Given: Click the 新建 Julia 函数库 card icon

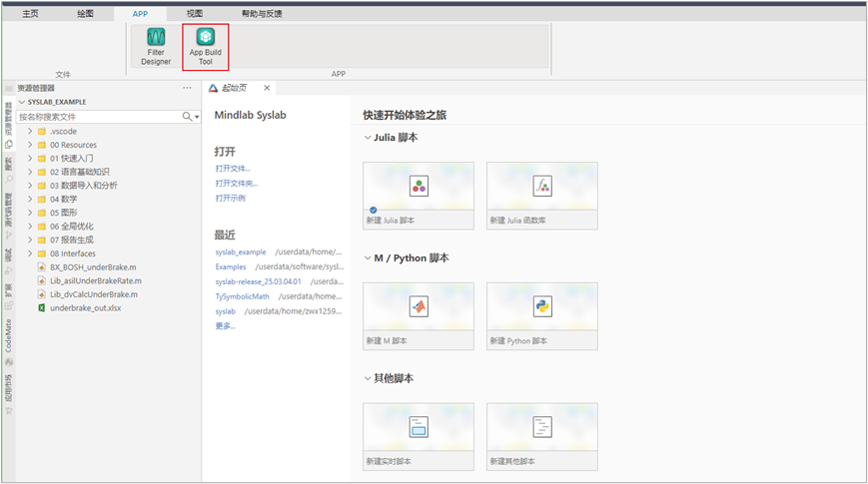Looking at the screenshot, I should 542,186.
